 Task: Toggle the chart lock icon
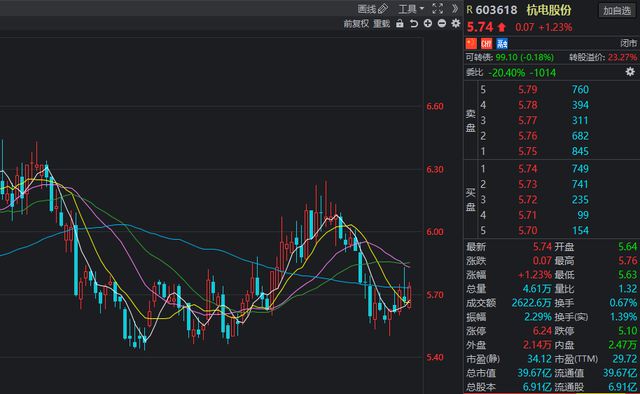click(400, 24)
